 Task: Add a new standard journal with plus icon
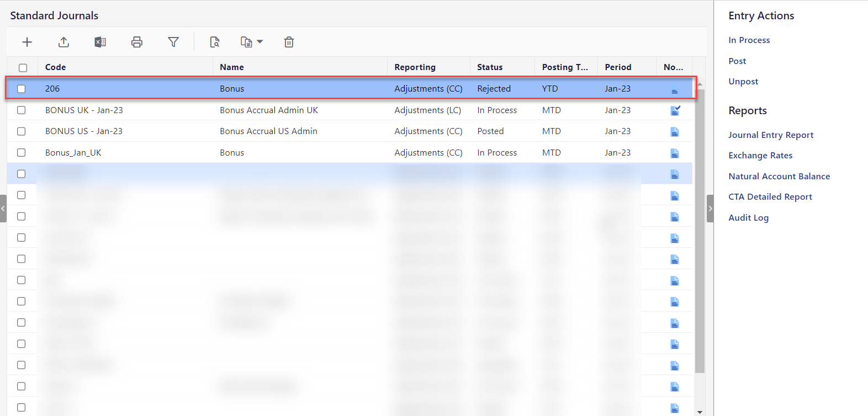pos(27,42)
